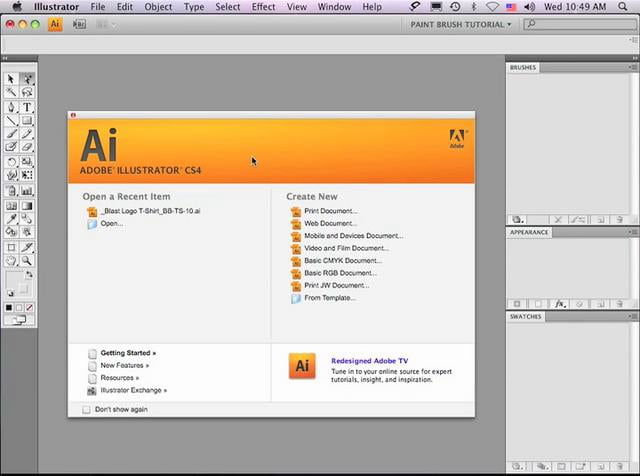Select the Scale tool
The width and height of the screenshot is (640, 476).
27,162
